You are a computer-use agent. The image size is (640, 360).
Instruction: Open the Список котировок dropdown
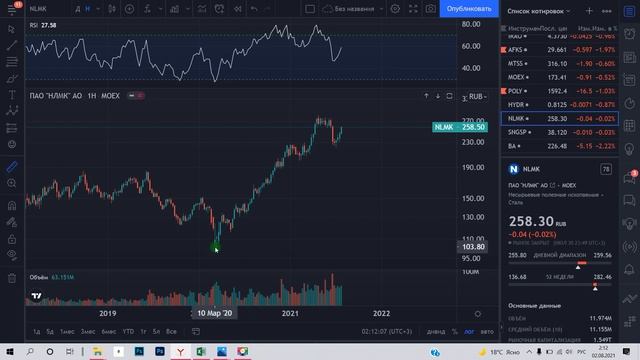[538, 11]
